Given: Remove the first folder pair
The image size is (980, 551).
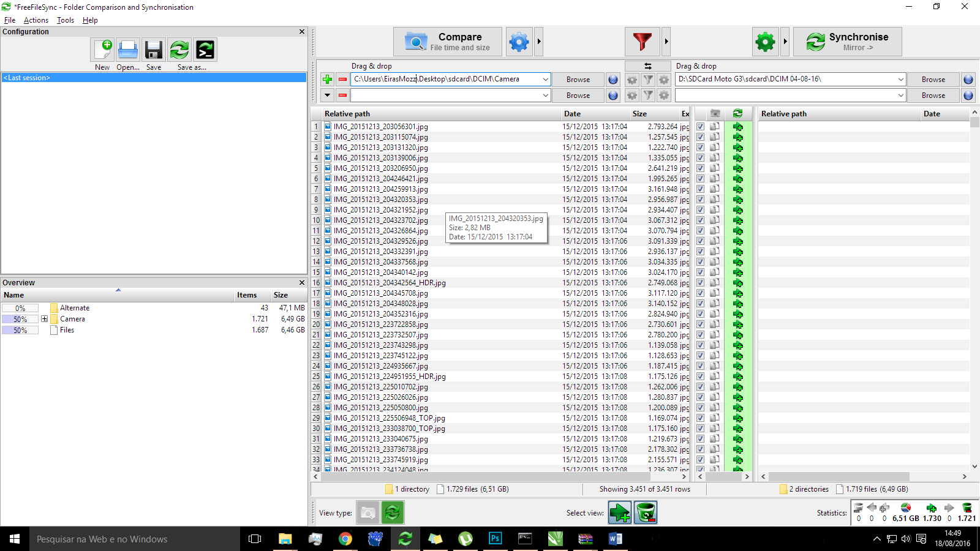Looking at the screenshot, I should pyautogui.click(x=342, y=79).
